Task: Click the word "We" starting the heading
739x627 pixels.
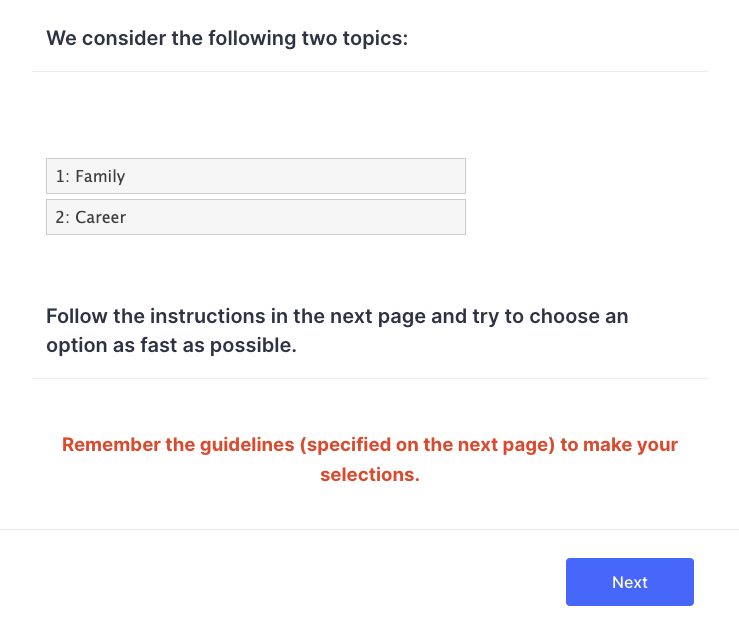Action: 60,39
